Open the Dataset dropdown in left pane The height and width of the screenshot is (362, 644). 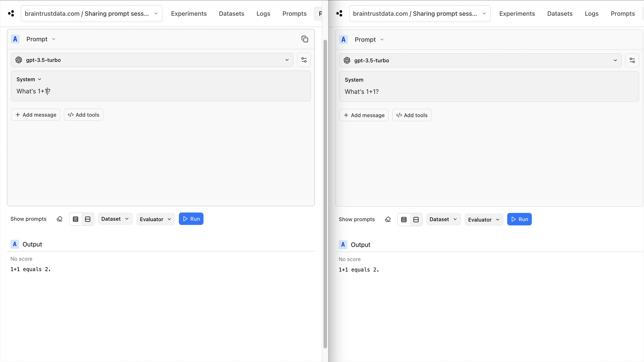pyautogui.click(x=115, y=219)
